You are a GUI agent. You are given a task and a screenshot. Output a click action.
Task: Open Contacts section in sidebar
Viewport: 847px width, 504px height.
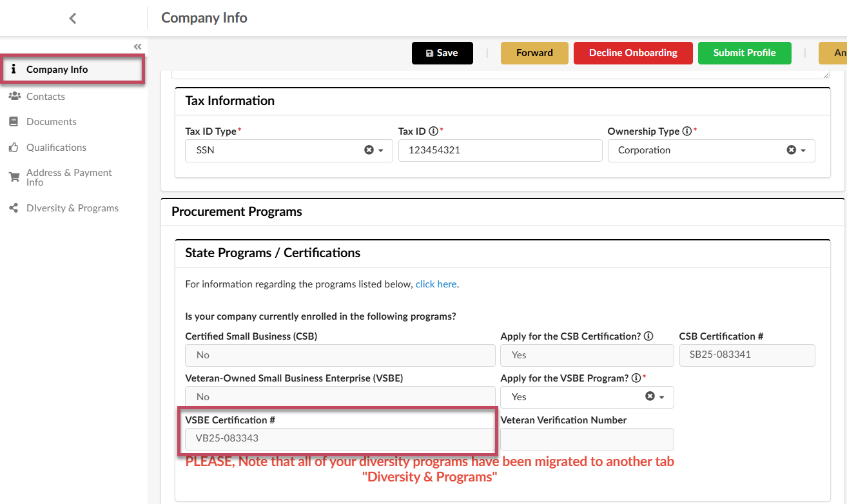tap(46, 96)
